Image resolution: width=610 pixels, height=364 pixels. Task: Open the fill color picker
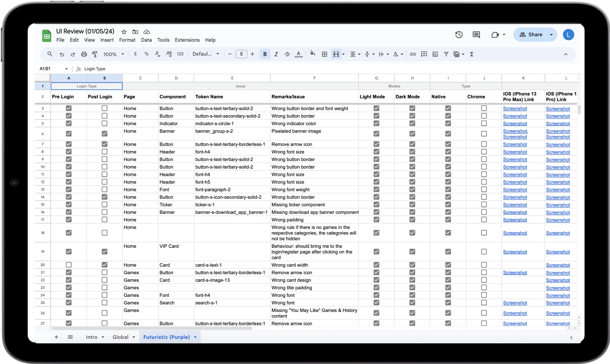tap(313, 54)
